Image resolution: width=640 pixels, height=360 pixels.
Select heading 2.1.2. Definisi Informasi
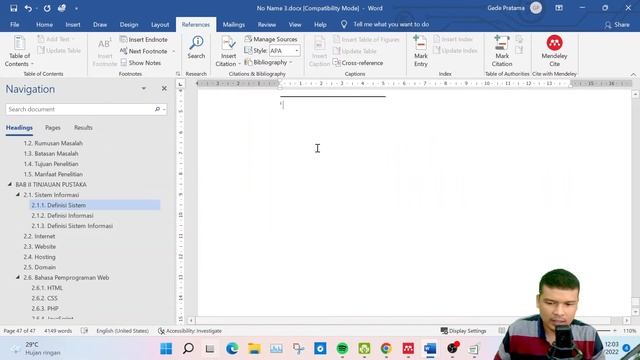pos(62,216)
